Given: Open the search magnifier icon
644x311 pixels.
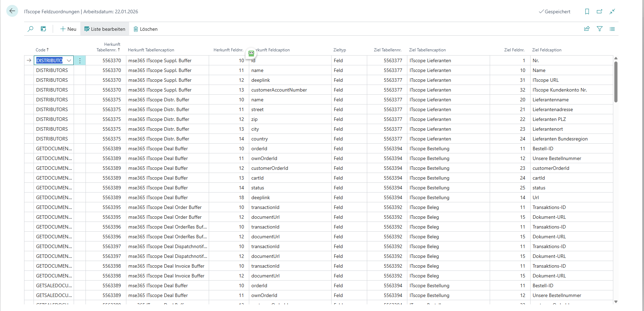Looking at the screenshot, I should tap(31, 29).
